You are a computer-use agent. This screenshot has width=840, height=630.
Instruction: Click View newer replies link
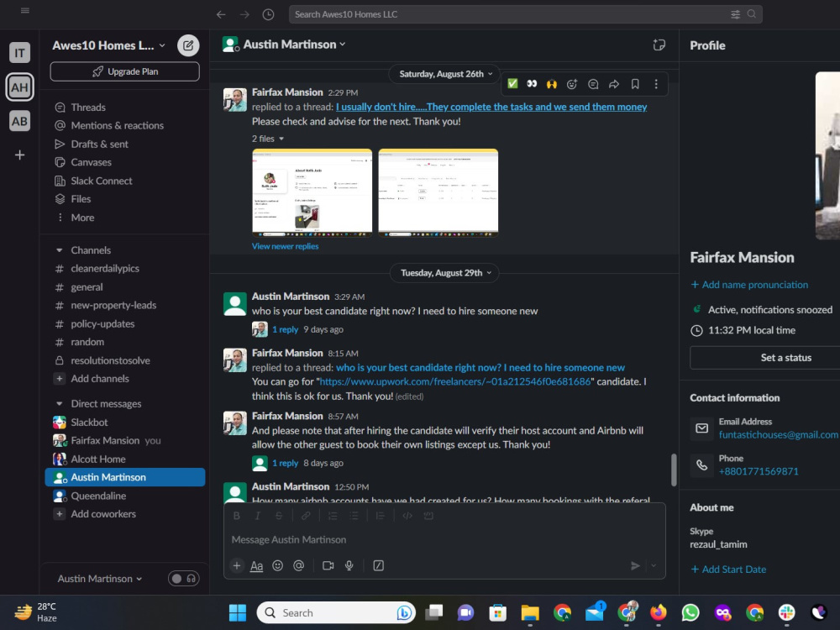[285, 246]
